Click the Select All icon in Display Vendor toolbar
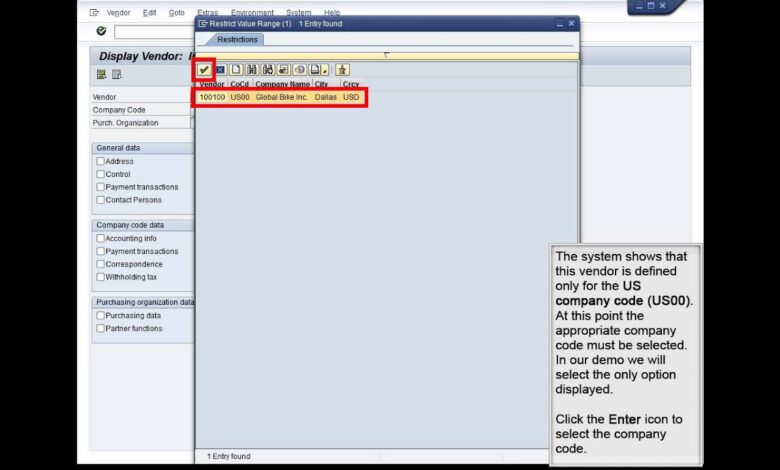Screen dimensions: 780x470 [x=101, y=75]
